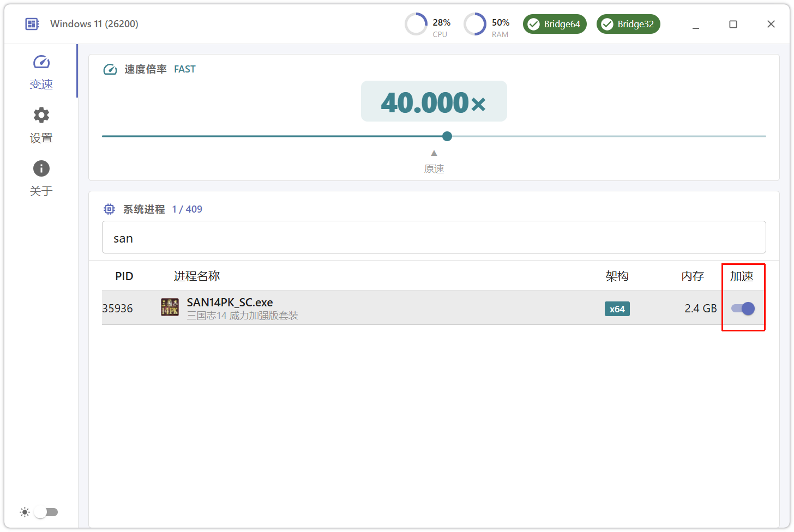794x532 pixels.
Task: Click the x64 architecture badge
Action: 617,309
